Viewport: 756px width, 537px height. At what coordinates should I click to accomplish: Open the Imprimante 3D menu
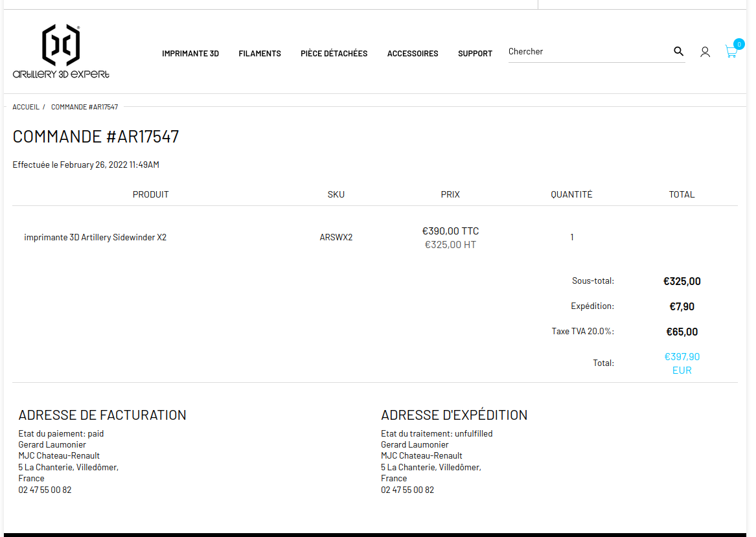click(x=190, y=54)
